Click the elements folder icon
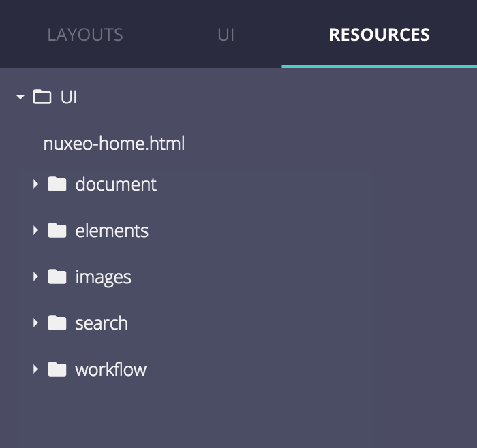 click(x=57, y=230)
